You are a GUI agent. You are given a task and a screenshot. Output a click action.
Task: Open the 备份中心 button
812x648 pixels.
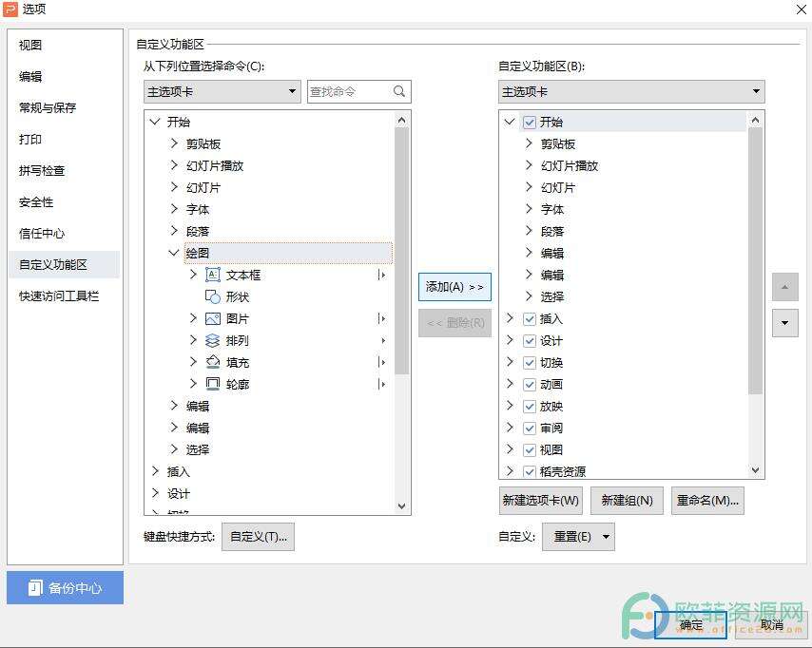[x=66, y=587]
